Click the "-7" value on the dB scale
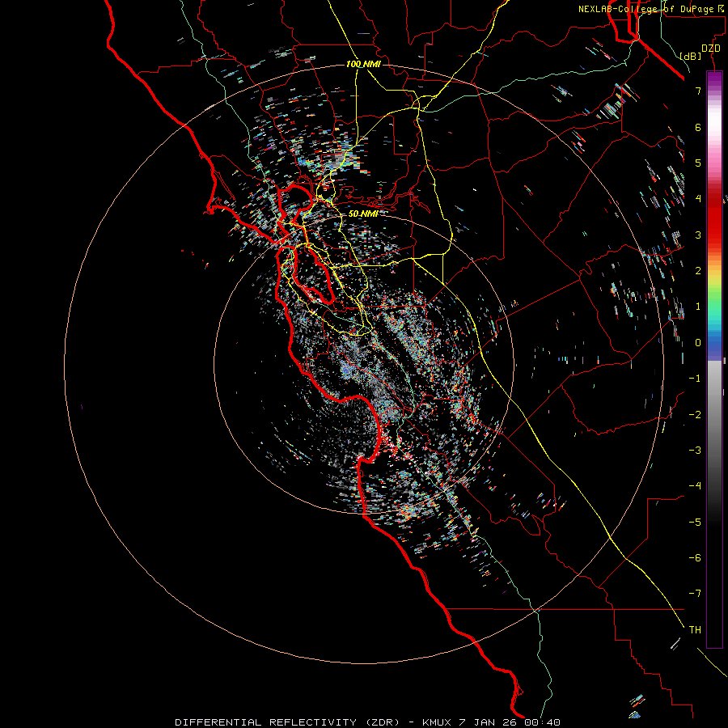728x728 pixels. coord(695,594)
